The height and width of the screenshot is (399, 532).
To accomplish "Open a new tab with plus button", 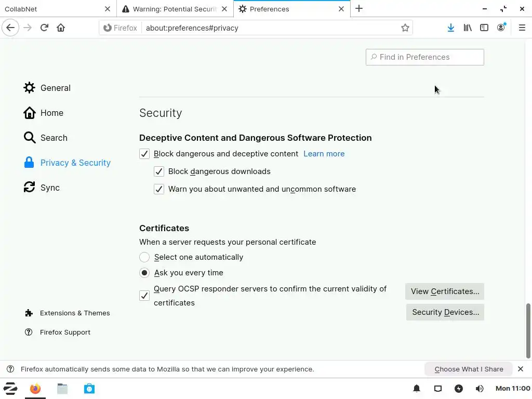I will tap(359, 9).
